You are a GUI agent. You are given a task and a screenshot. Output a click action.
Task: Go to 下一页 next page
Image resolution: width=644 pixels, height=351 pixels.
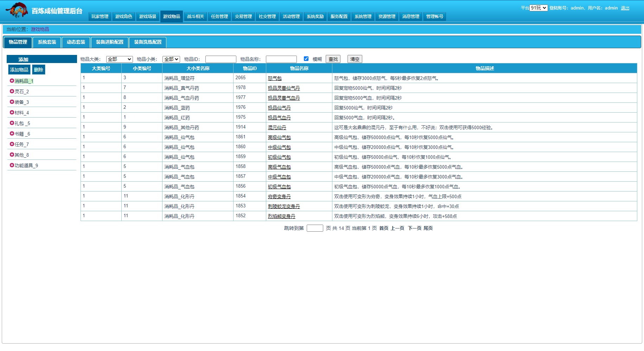(414, 228)
